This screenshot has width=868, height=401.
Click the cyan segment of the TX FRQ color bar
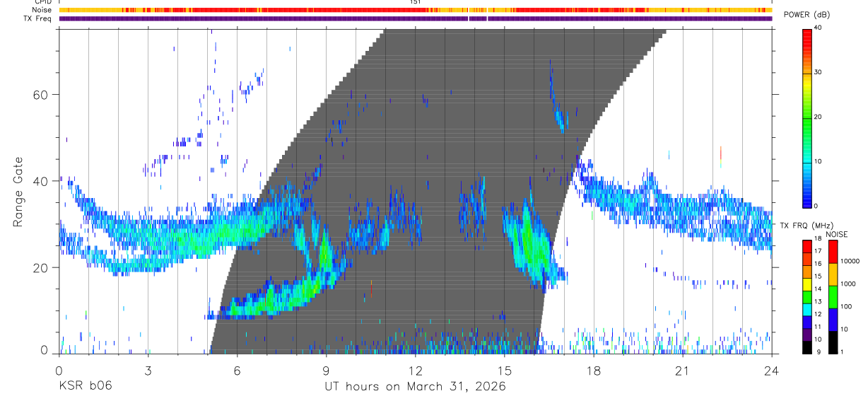tap(807, 310)
